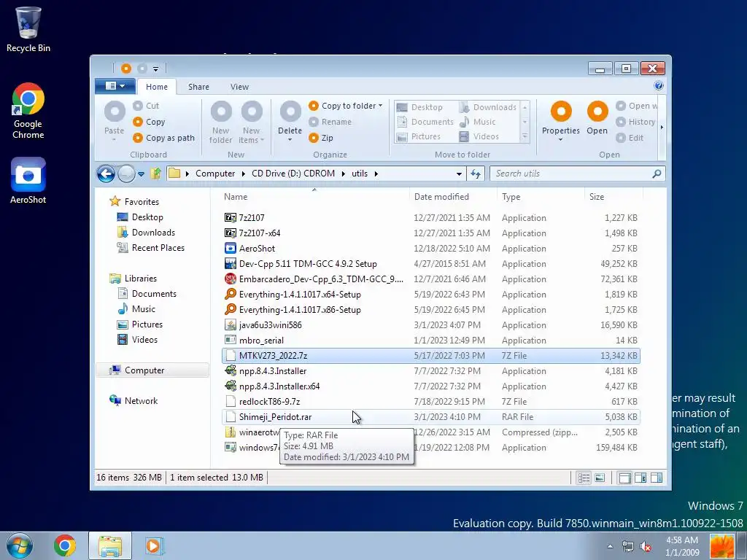
Task: Click the Windows Start orb
Action: click(19, 545)
